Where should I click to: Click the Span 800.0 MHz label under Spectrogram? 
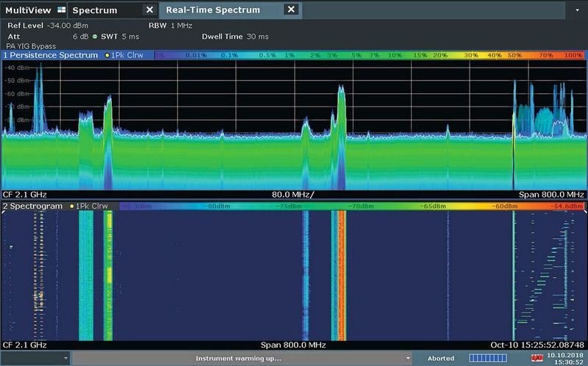pos(293,345)
